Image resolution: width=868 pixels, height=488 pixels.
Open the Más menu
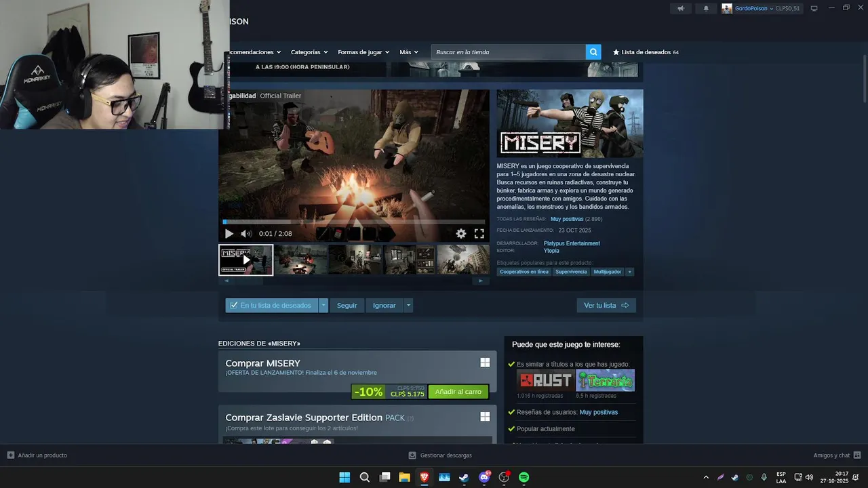tap(409, 52)
